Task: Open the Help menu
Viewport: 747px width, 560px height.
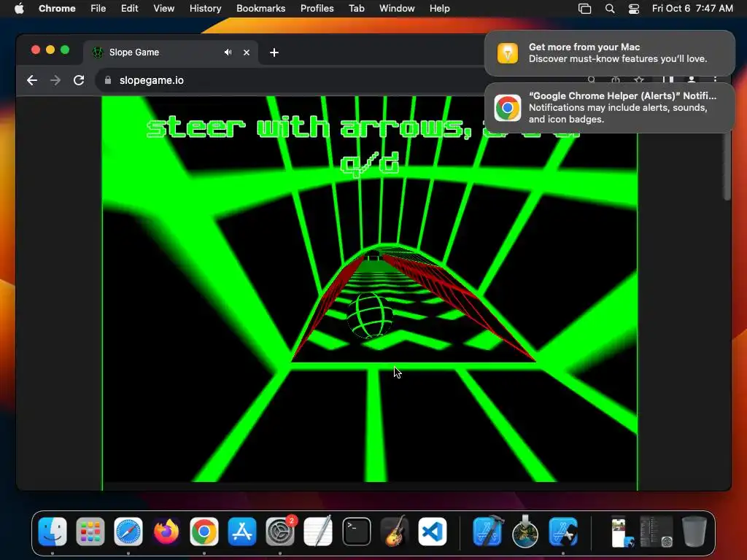Action: coord(439,9)
